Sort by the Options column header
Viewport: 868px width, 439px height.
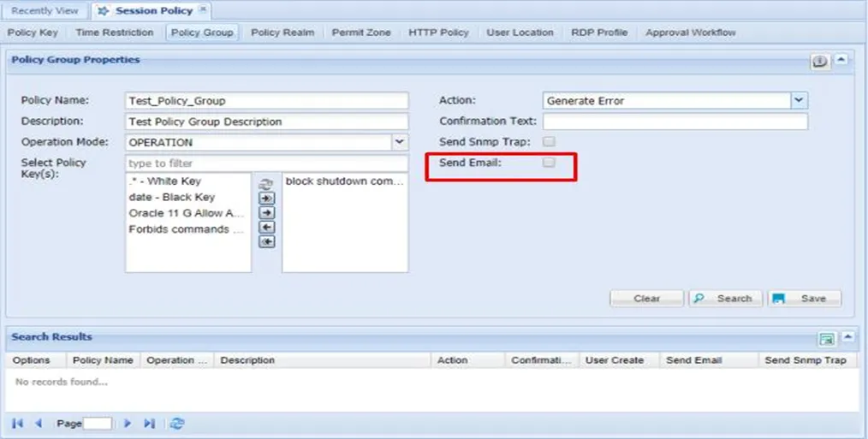coord(36,360)
